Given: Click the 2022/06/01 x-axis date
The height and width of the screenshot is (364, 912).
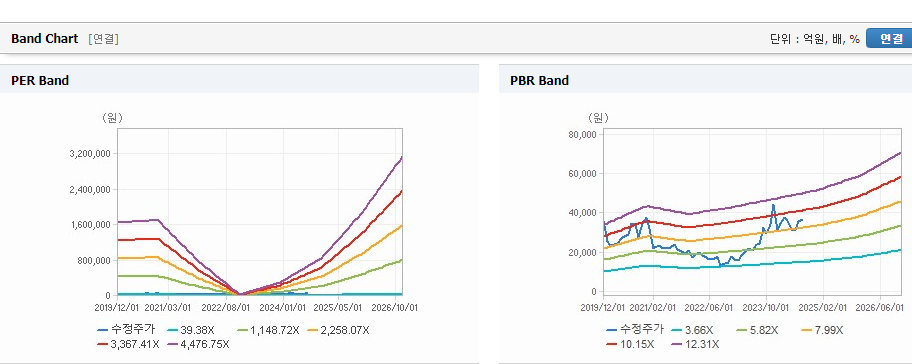Looking at the screenshot, I should [710, 307].
